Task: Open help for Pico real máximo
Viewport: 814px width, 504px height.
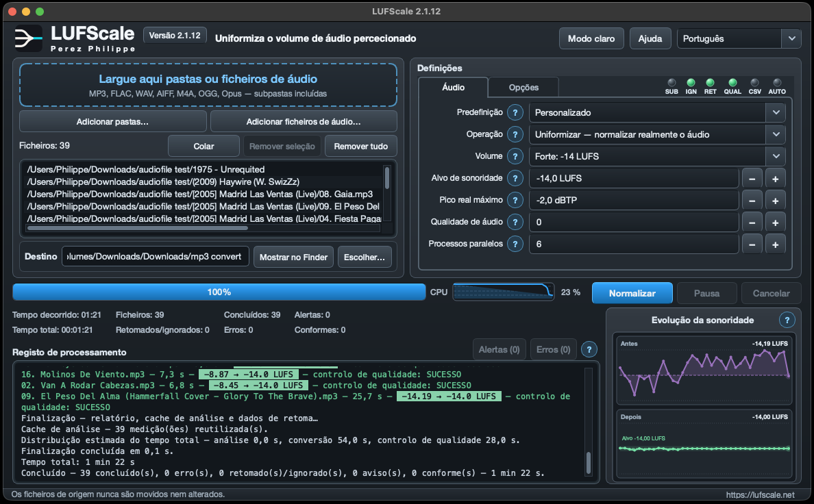Action: pos(515,200)
